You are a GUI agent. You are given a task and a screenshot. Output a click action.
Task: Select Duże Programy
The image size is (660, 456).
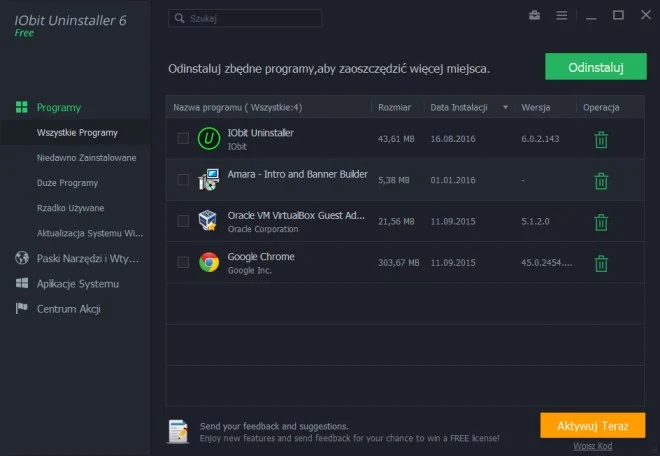click(67, 183)
